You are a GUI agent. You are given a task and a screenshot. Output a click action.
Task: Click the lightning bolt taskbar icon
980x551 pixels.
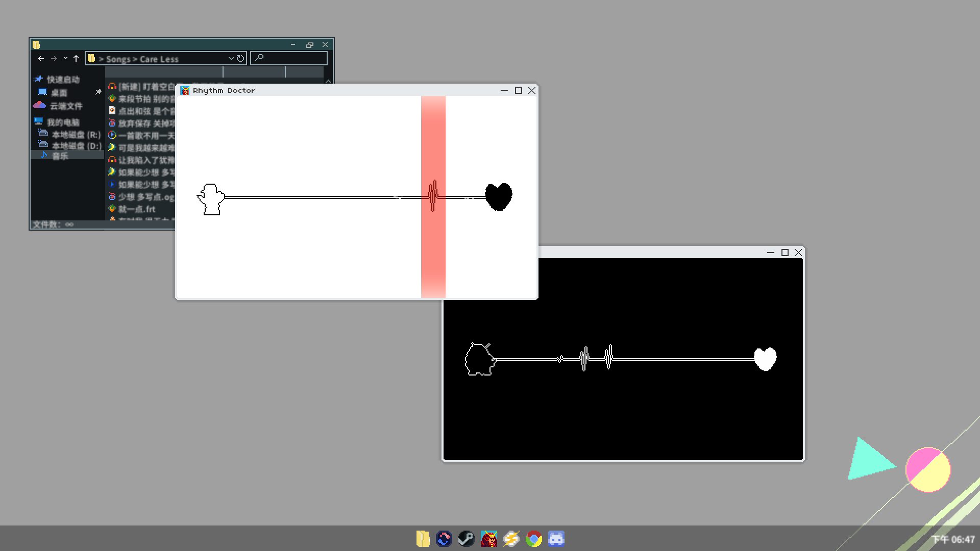click(x=511, y=539)
